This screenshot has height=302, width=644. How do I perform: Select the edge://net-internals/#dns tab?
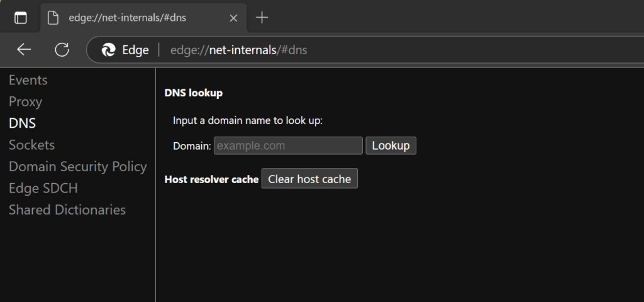(143, 18)
